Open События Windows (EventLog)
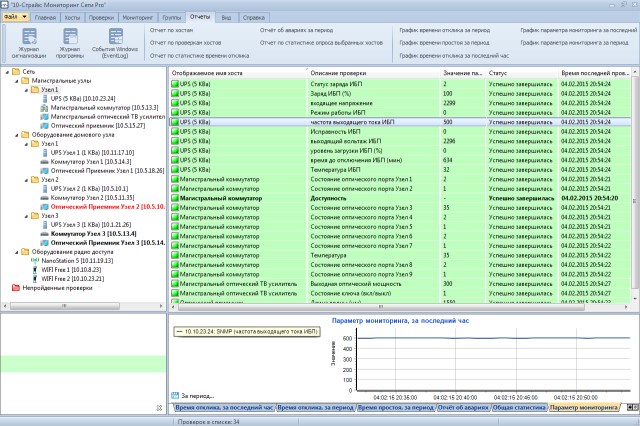The width and height of the screenshot is (640, 426). (115, 43)
